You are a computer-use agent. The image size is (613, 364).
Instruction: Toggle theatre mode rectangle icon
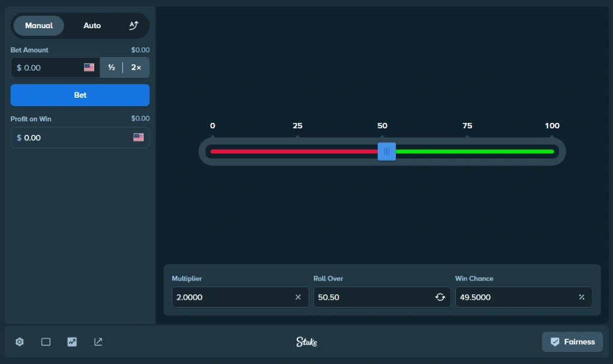click(x=46, y=342)
